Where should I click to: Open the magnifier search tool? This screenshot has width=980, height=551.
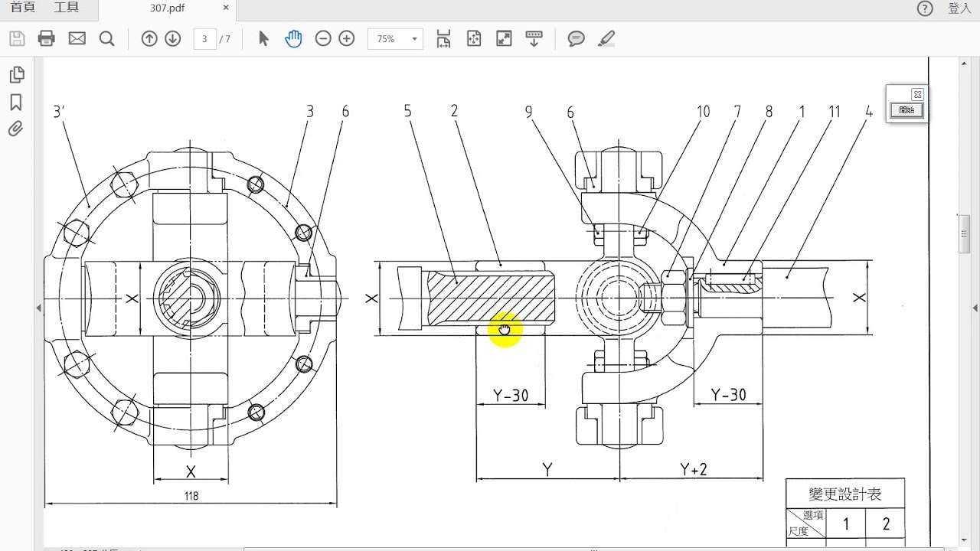click(106, 38)
